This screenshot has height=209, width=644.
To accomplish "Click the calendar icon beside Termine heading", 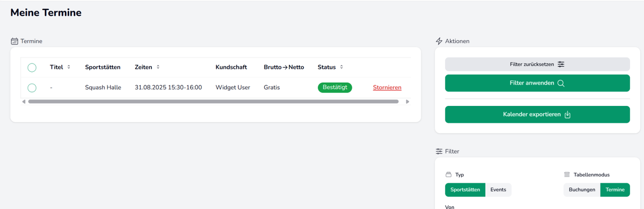I will [15, 41].
